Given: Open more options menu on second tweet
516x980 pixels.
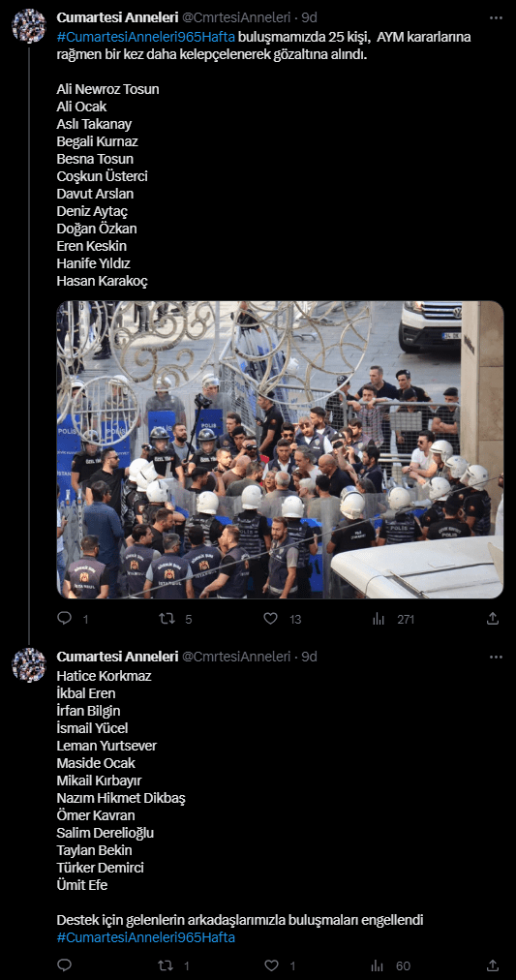Looking at the screenshot, I should point(496,657).
